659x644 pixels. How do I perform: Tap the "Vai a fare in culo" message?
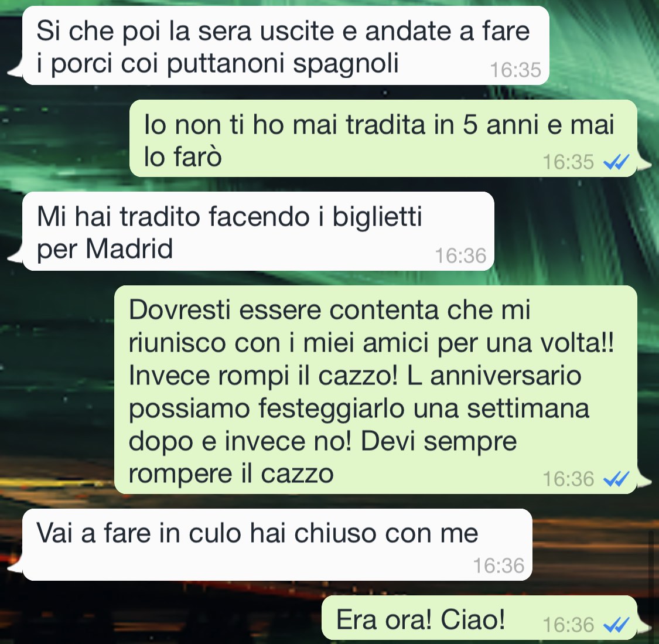[x=278, y=545]
